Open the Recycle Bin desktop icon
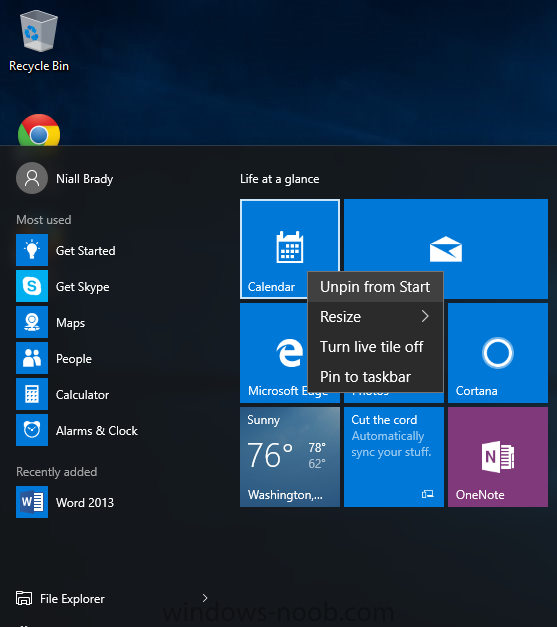This screenshot has height=627, width=557. (39, 41)
